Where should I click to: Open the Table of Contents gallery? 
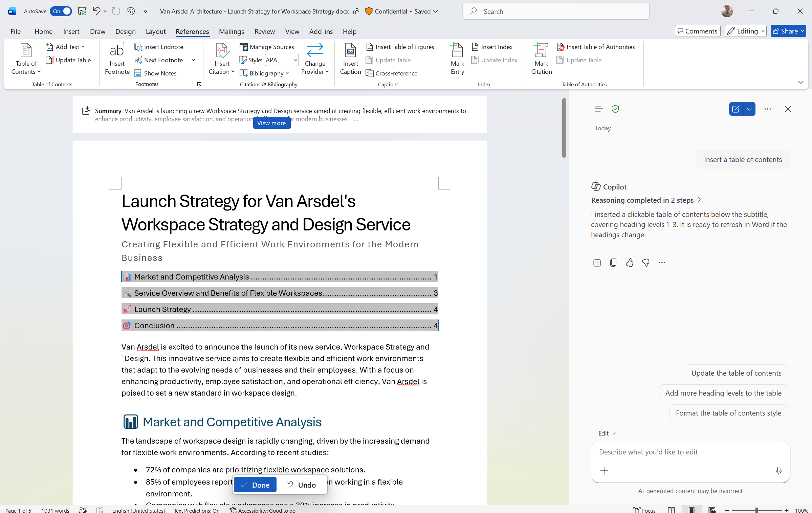pos(26,59)
